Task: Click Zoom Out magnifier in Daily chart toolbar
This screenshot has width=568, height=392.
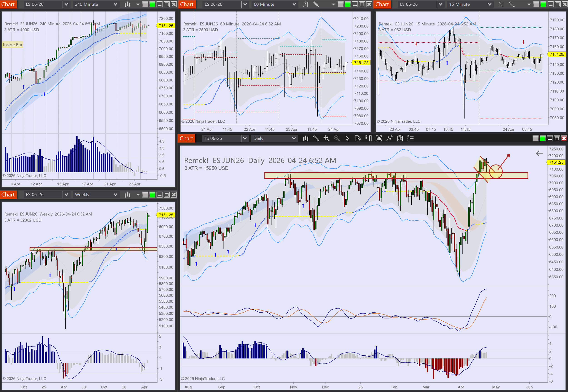Action: coord(337,138)
